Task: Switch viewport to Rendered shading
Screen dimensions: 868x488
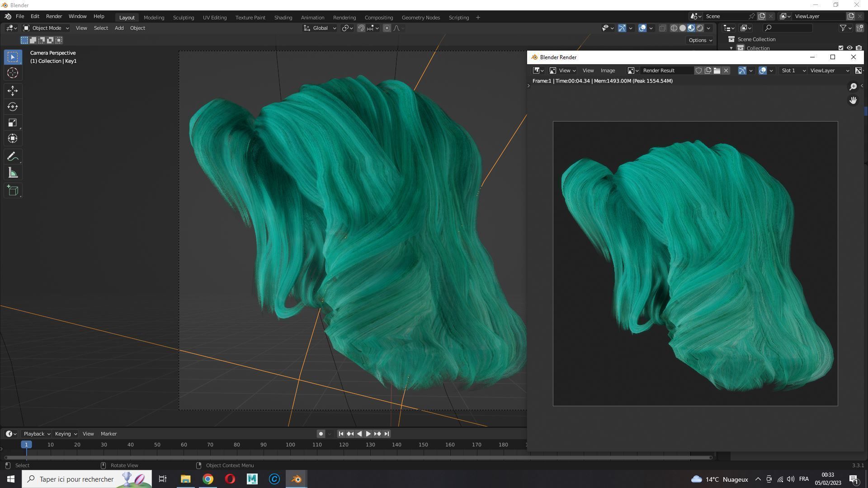Action: (700, 28)
